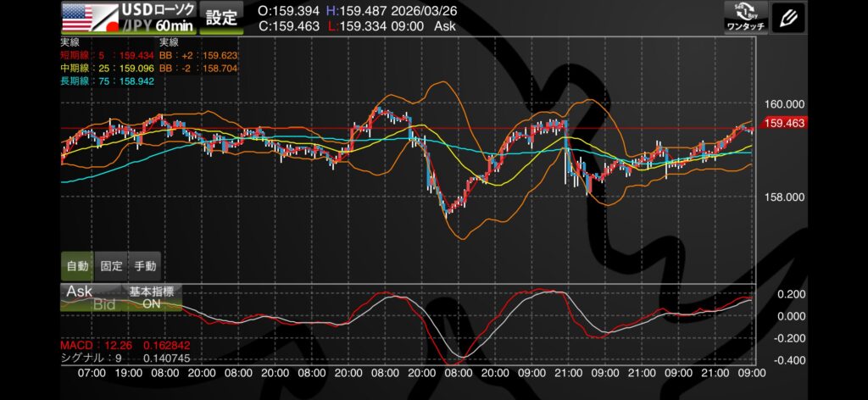The image size is (868, 400).
Task: Activate the pencil drawing tool
Action: (x=791, y=17)
